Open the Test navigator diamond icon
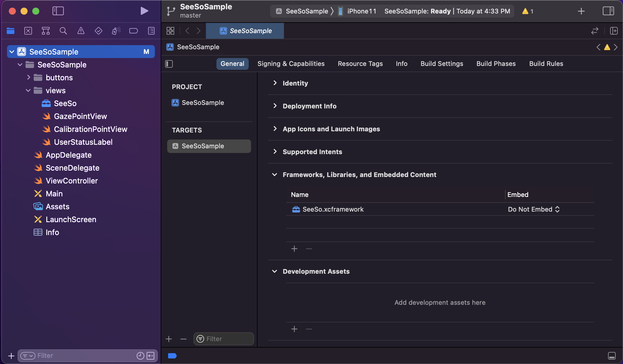This screenshot has width=623, height=364. coord(99,31)
